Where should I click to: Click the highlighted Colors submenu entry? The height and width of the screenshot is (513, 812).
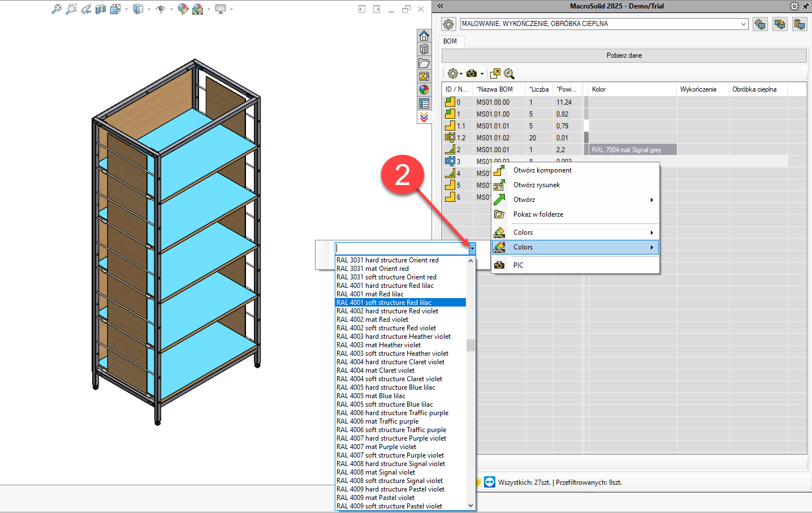pos(575,247)
